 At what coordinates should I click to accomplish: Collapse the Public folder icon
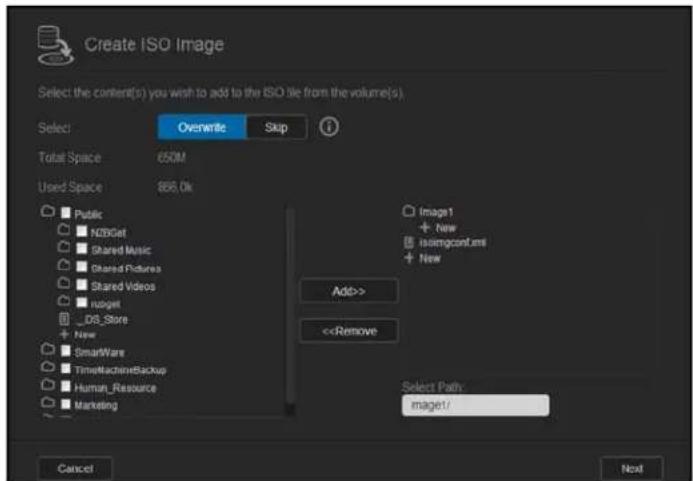click(x=47, y=211)
